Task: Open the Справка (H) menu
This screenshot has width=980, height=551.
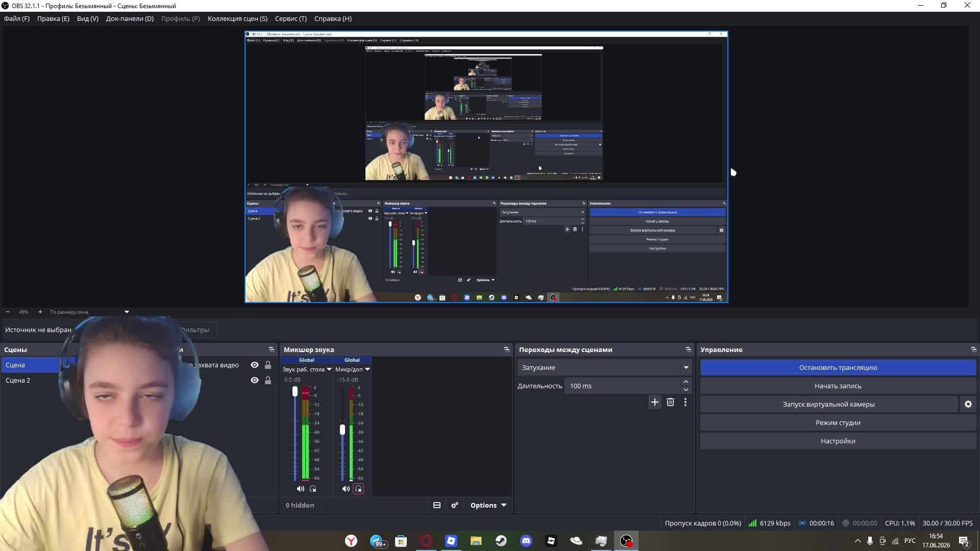Action: click(x=333, y=18)
